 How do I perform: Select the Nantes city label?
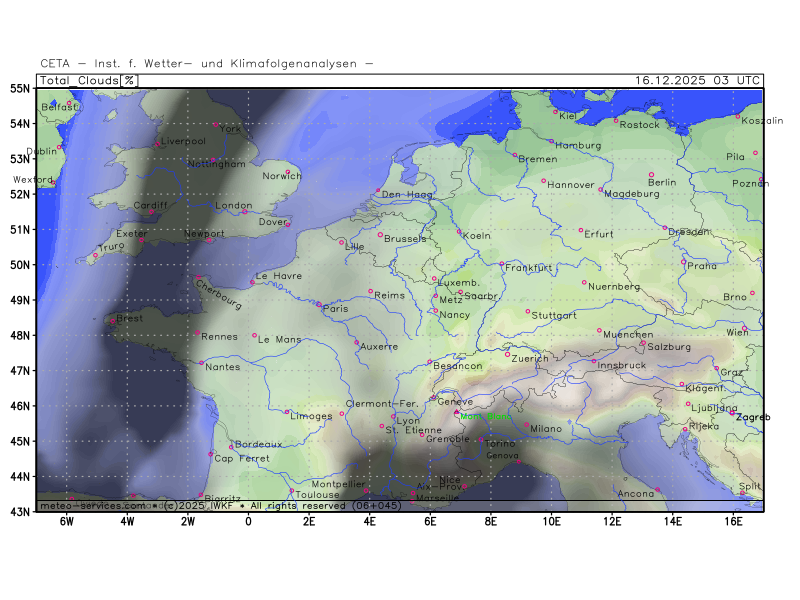tap(225, 367)
